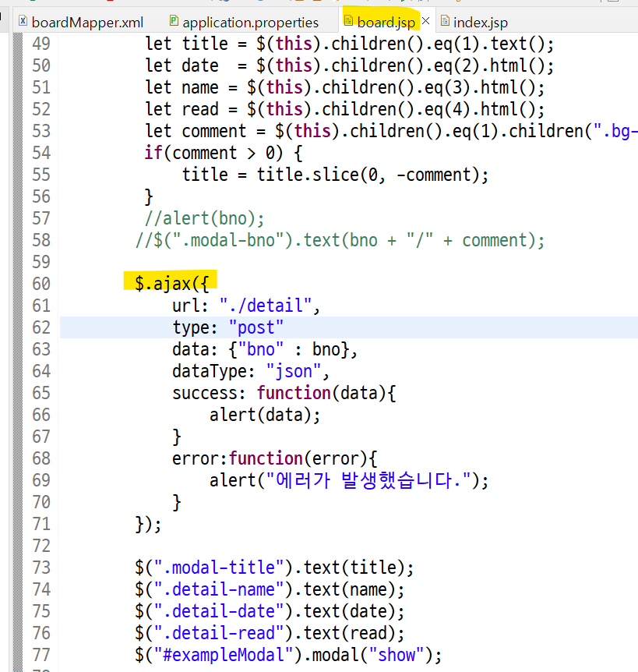Click title.slice(0, -comment) statement

click(x=335, y=175)
